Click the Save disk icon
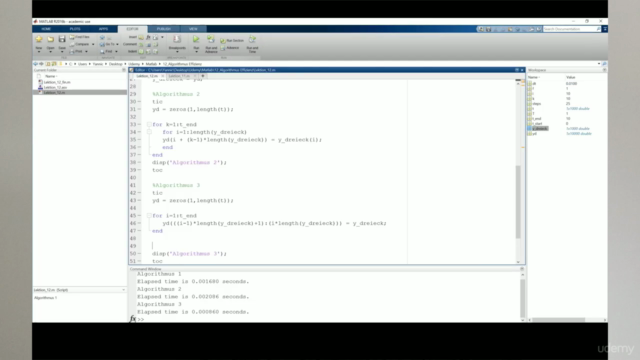 click(62, 39)
